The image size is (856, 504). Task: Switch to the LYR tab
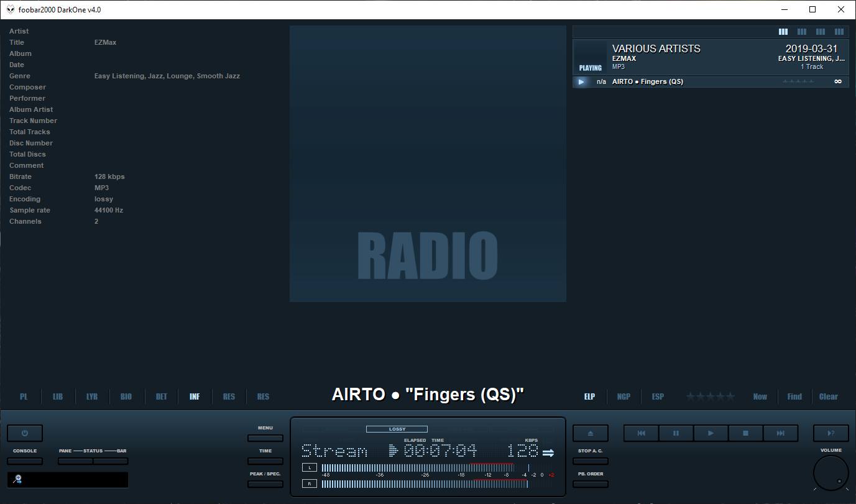(92, 396)
